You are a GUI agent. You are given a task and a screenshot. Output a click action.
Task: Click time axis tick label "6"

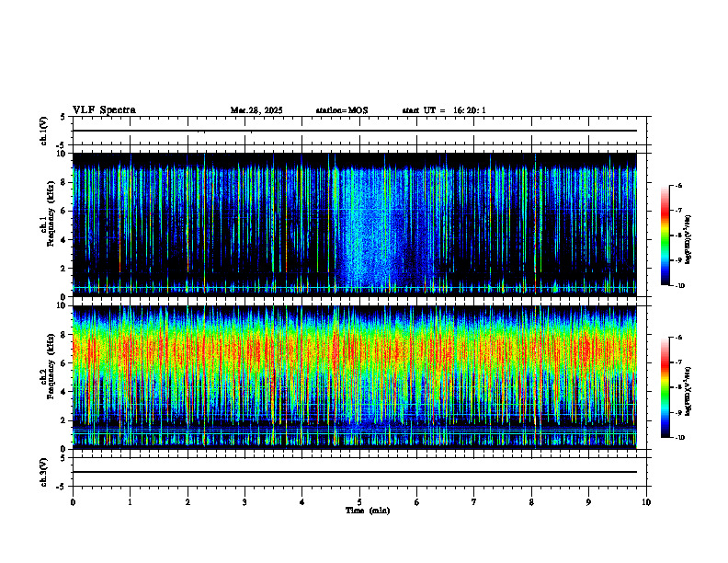pyautogui.click(x=416, y=502)
